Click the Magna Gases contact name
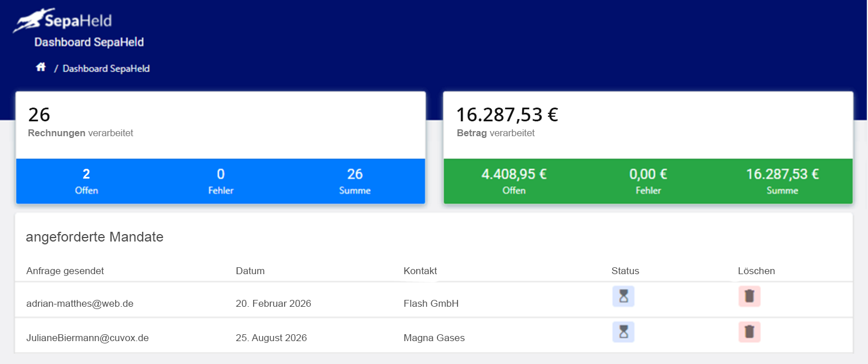The width and height of the screenshot is (868, 364). coord(434,338)
